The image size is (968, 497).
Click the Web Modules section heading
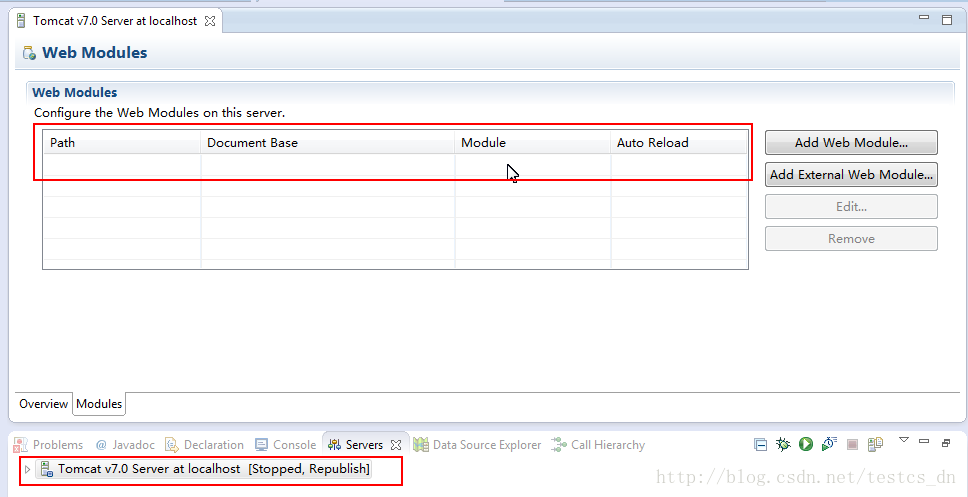pyautogui.click(x=75, y=93)
